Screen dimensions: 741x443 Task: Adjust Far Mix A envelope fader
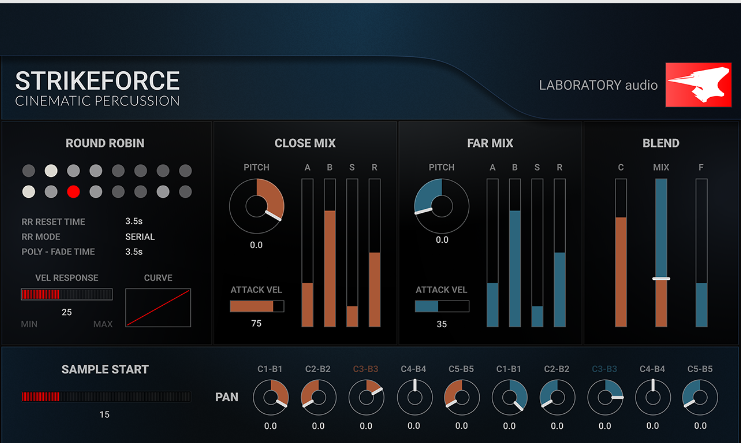point(492,252)
